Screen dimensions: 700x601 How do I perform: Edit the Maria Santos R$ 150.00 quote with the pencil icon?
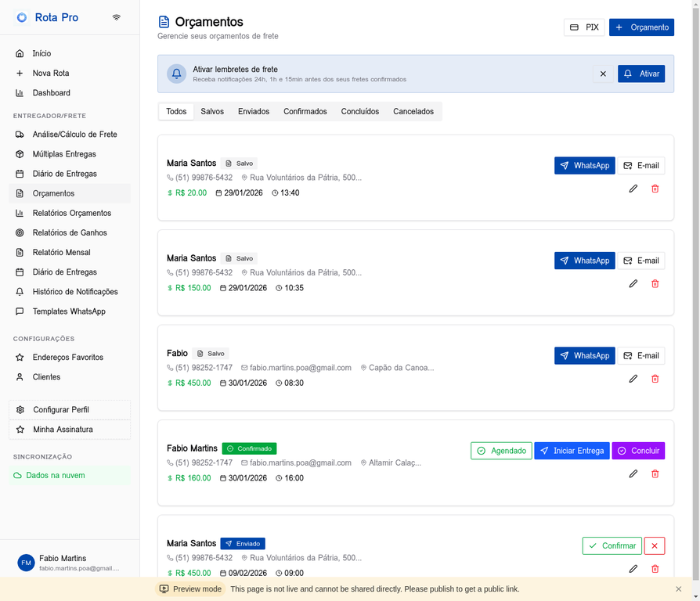[x=633, y=284]
